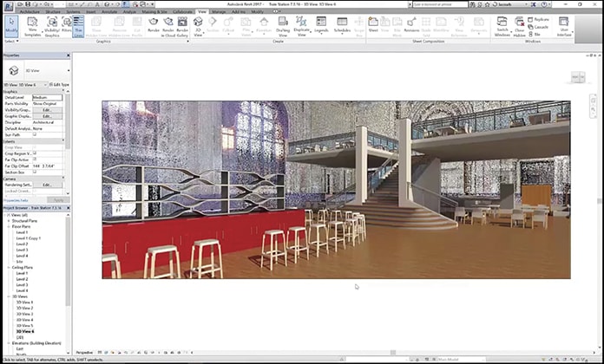Viewport: 604px width, 364px height.
Task: Open View Templates in the ribbon
Action: click(32, 25)
